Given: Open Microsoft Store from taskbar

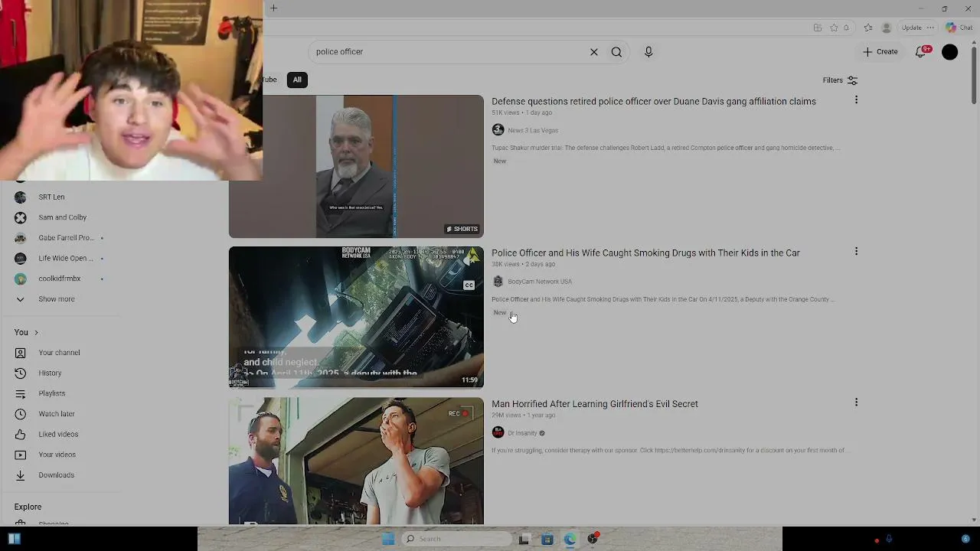Looking at the screenshot, I should [x=547, y=540].
